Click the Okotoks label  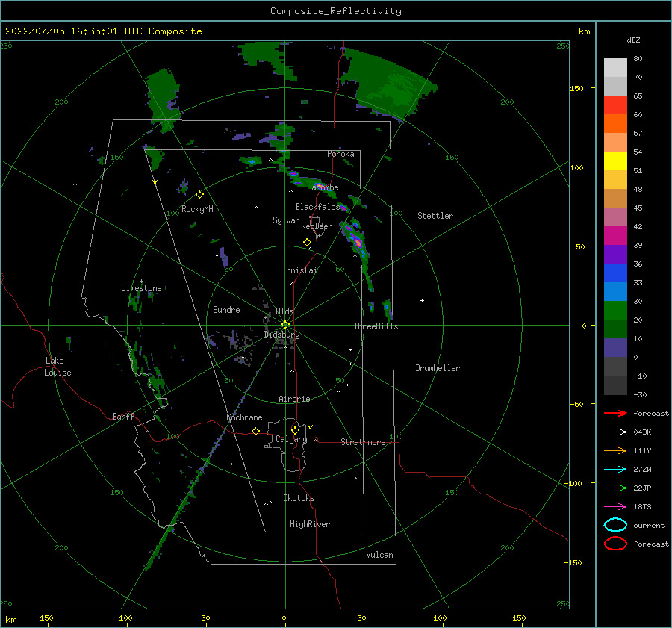coord(299,498)
